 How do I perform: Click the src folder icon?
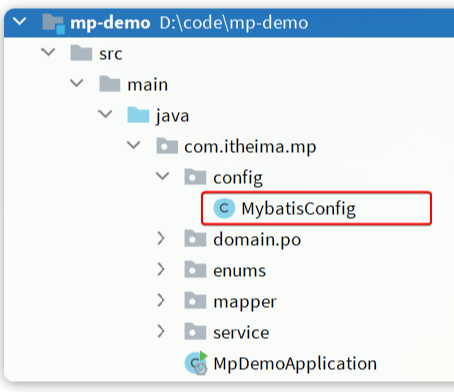(81, 53)
